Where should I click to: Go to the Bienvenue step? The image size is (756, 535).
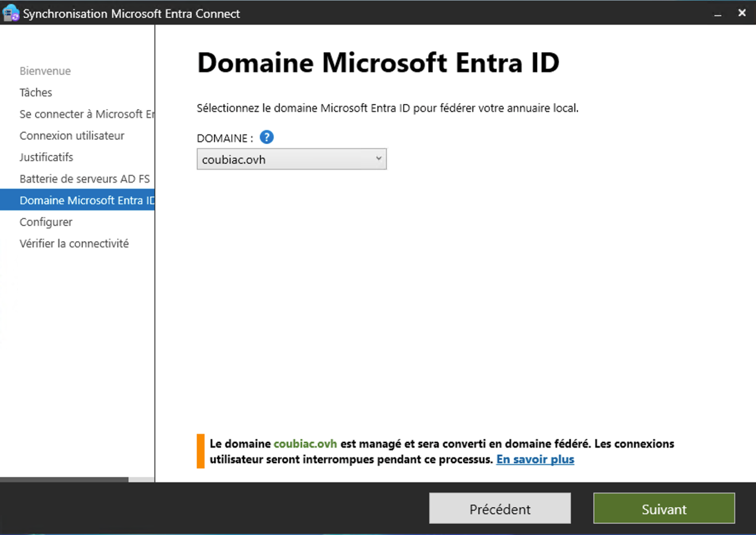click(x=45, y=71)
